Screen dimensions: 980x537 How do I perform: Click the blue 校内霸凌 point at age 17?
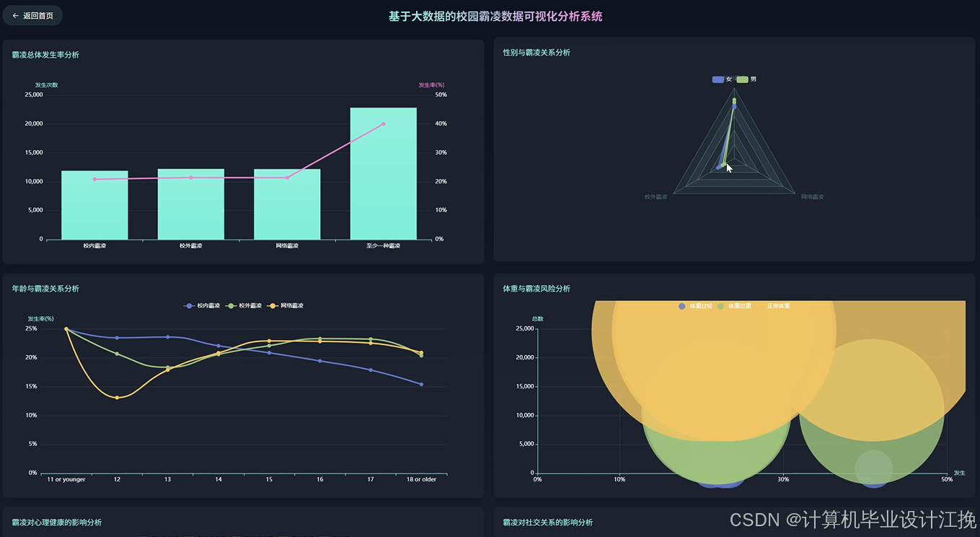coord(371,370)
